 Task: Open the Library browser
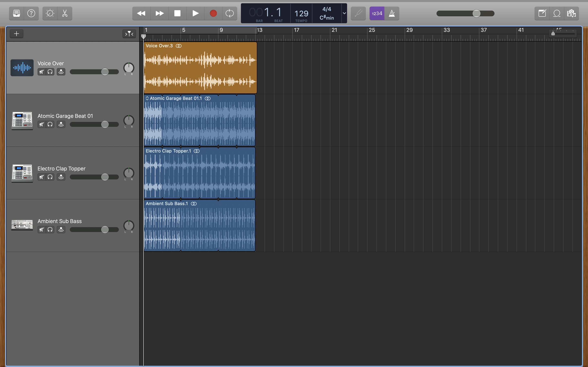[16, 13]
